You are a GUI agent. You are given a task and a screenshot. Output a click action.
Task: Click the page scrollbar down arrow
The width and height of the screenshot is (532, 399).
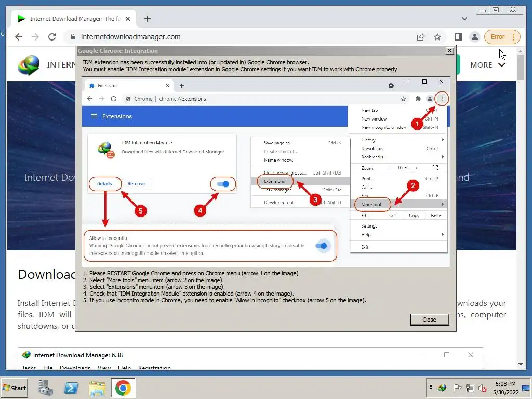pyautogui.click(x=521, y=364)
